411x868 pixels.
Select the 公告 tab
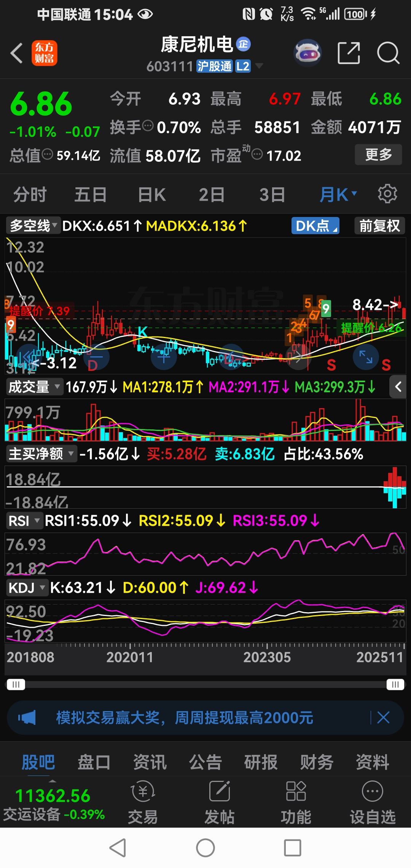point(205,762)
